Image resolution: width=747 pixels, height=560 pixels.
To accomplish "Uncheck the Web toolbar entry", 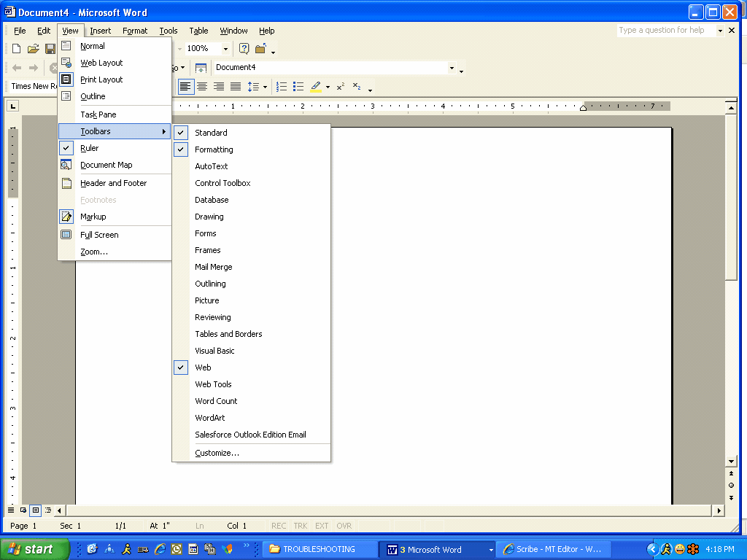I will [x=251, y=367].
